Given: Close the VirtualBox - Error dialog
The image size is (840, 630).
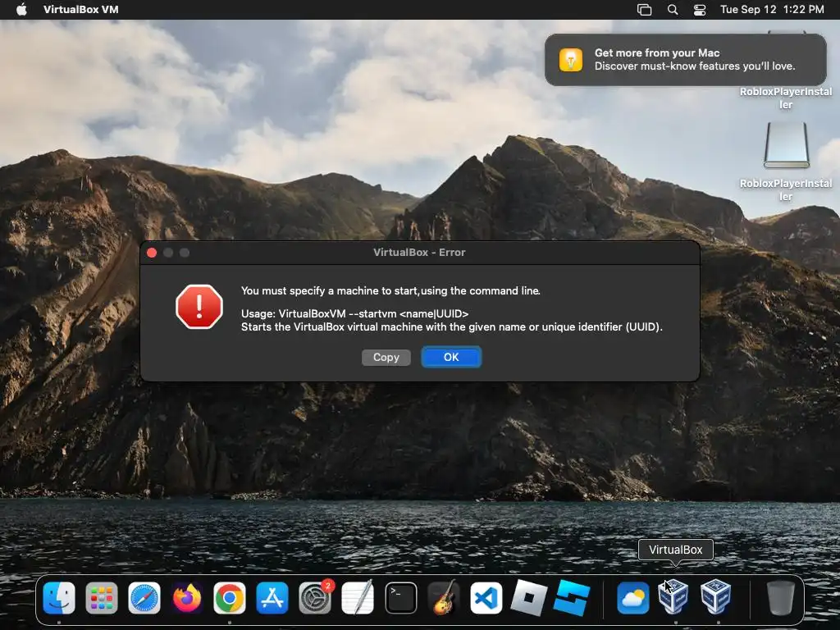Looking at the screenshot, I should pos(152,253).
